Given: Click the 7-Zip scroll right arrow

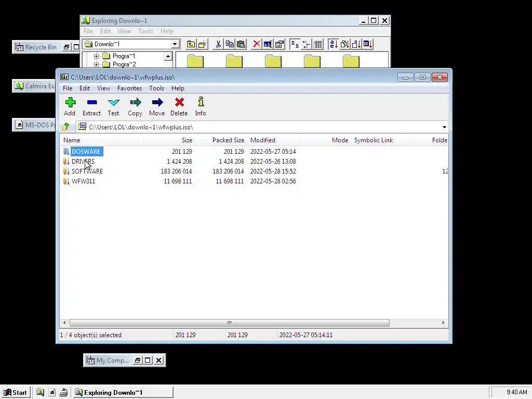Looking at the screenshot, I should 443,323.
